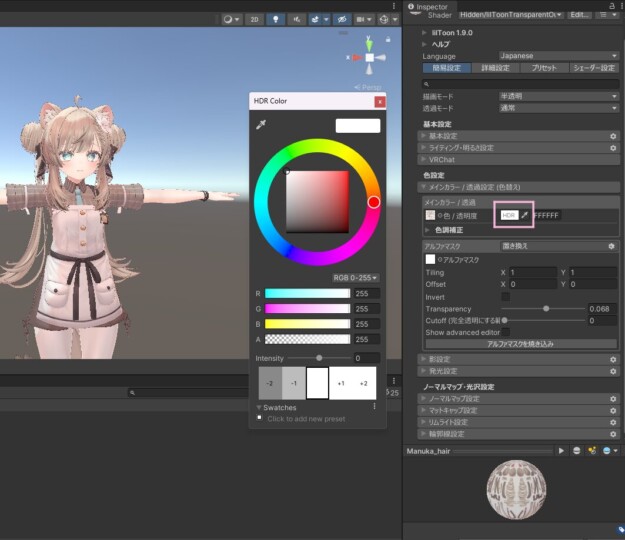This screenshot has height=540, width=625.
Task: Click the main color eyedropper icon
Action: (525, 215)
